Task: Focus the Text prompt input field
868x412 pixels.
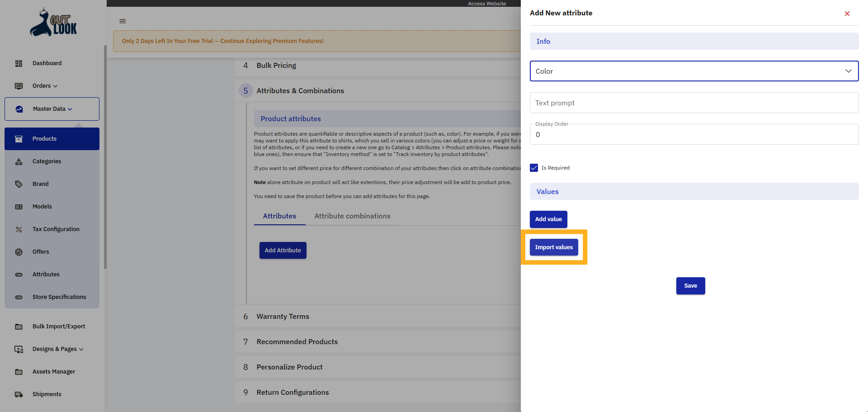Action: click(694, 103)
